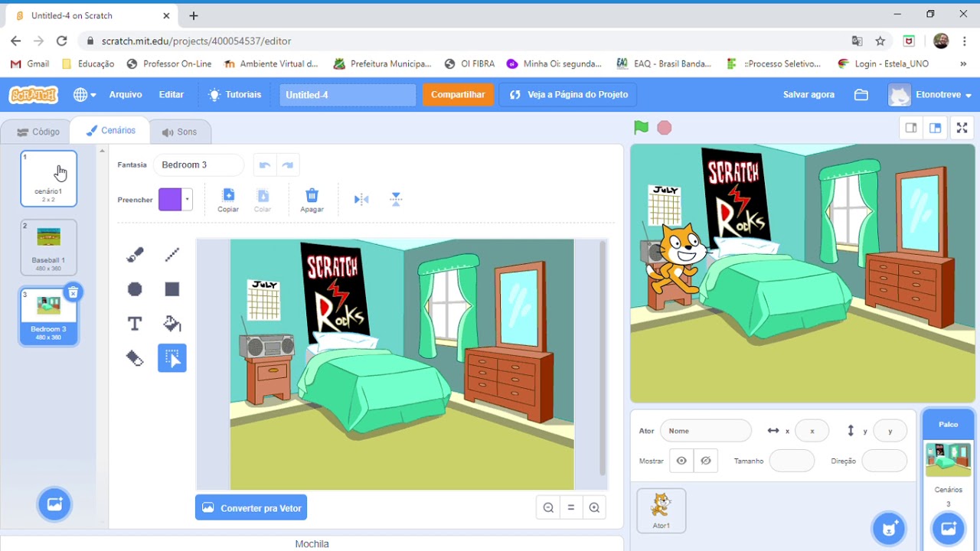This screenshot has height=551, width=980.
Task: Open Editar menu
Action: (x=171, y=95)
